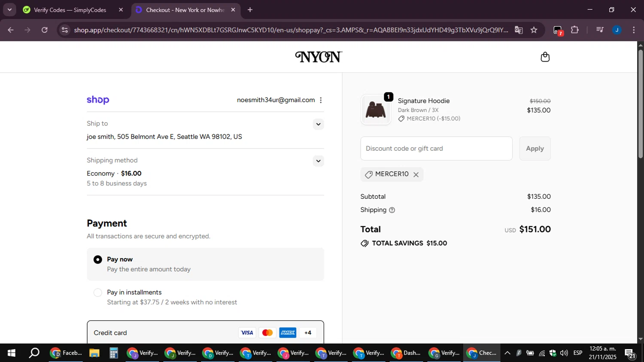View site information icon in address bar
The width and height of the screenshot is (644, 362).
[65, 30]
